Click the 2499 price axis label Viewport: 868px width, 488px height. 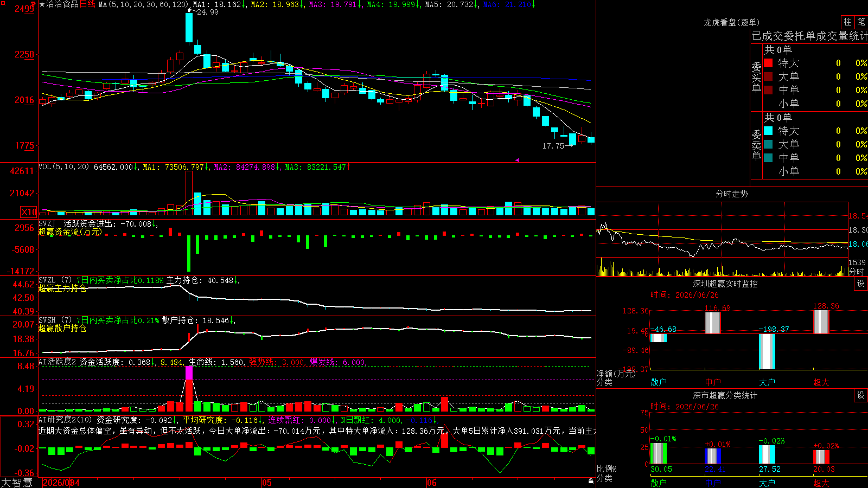coord(24,9)
